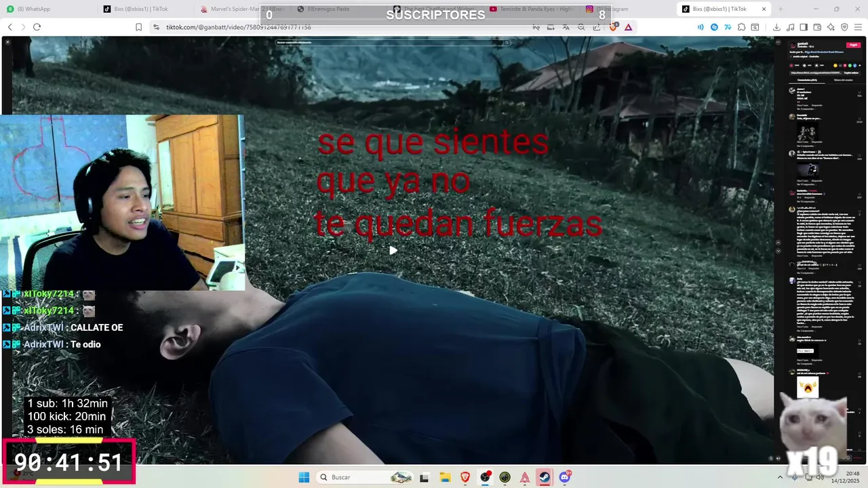Open Windows Start menu
Screen dimensions: 868x488
pos(303,477)
